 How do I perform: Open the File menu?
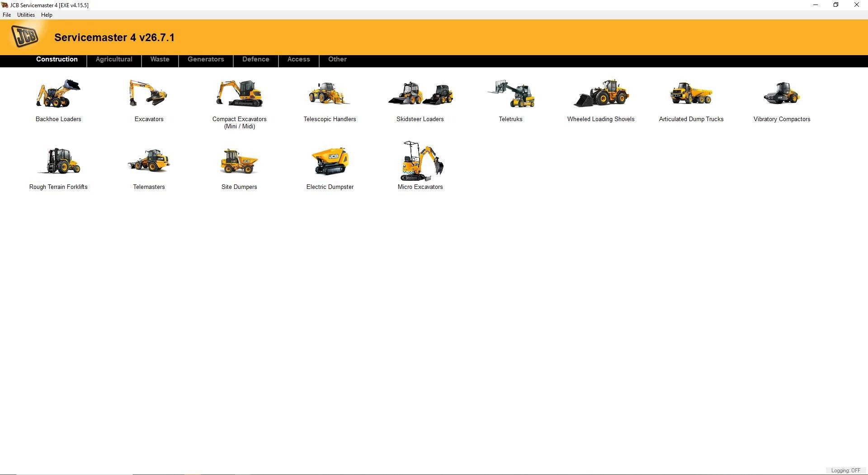click(7, 15)
